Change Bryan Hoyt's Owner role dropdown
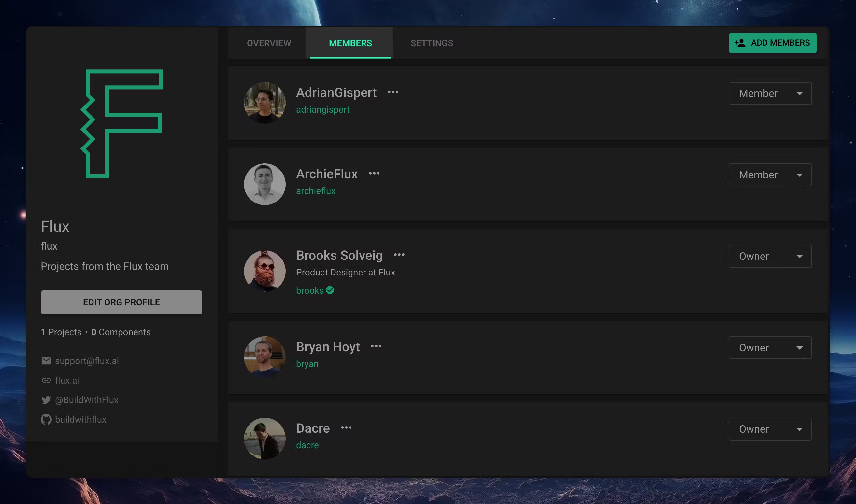Screen dimensions: 856x504 click(770, 348)
